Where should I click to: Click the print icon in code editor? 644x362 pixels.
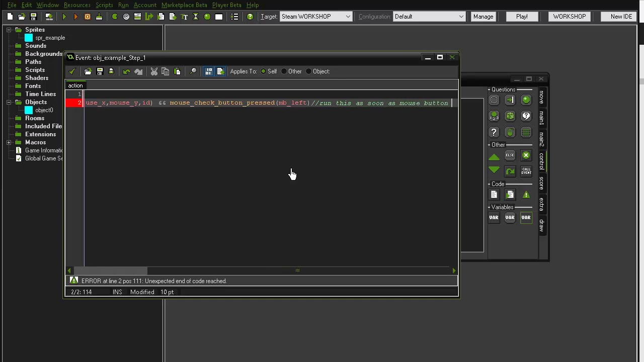pos(111,71)
